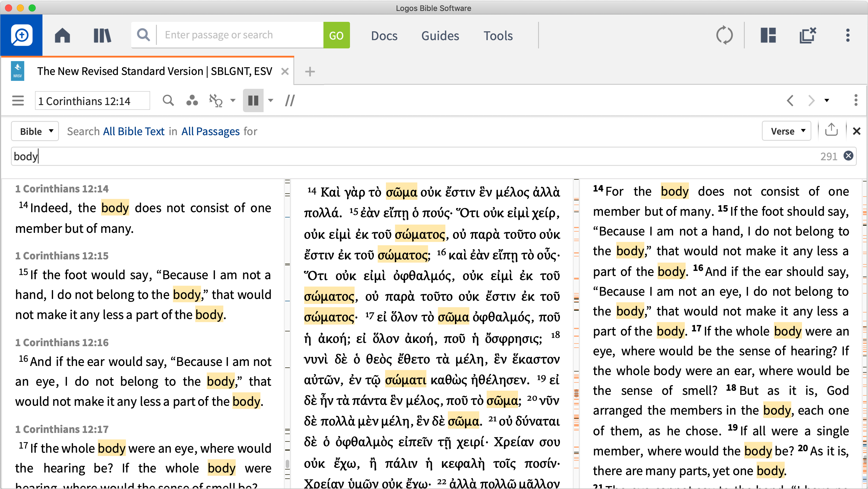Image resolution: width=868 pixels, height=489 pixels.
Task: Click the All Bible Text link
Action: point(134,131)
